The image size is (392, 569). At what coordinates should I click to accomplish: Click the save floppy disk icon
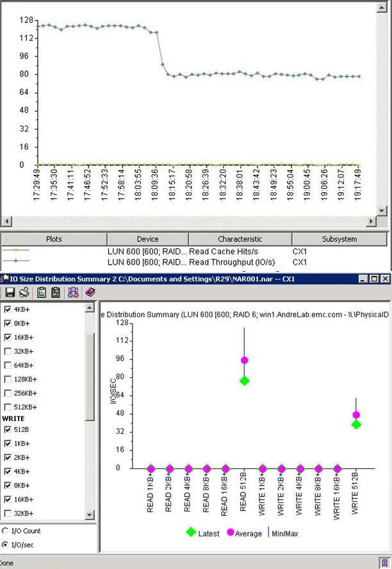tap(10, 292)
